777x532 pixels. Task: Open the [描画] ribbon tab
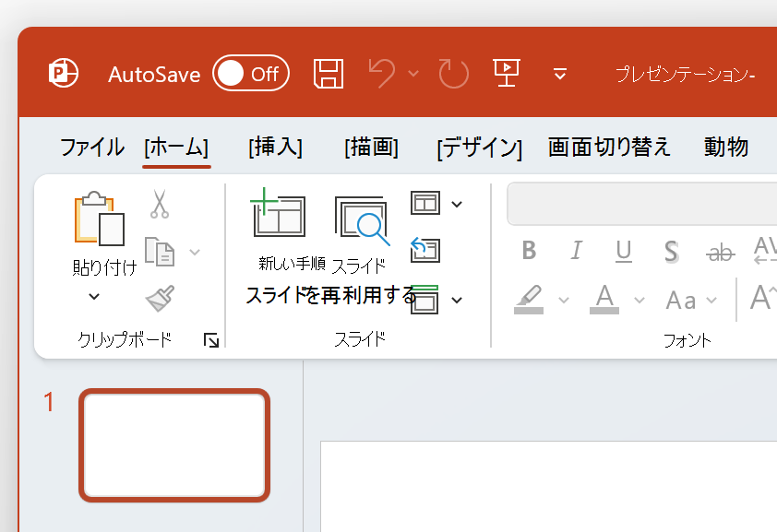(x=372, y=147)
